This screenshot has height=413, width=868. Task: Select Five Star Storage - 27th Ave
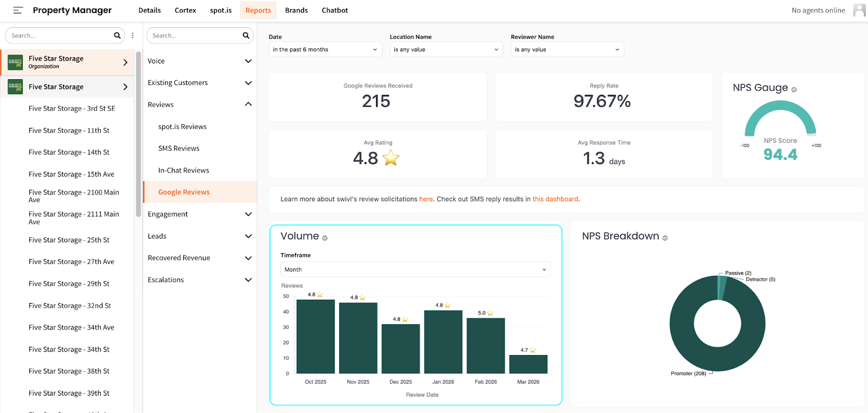coord(72,262)
